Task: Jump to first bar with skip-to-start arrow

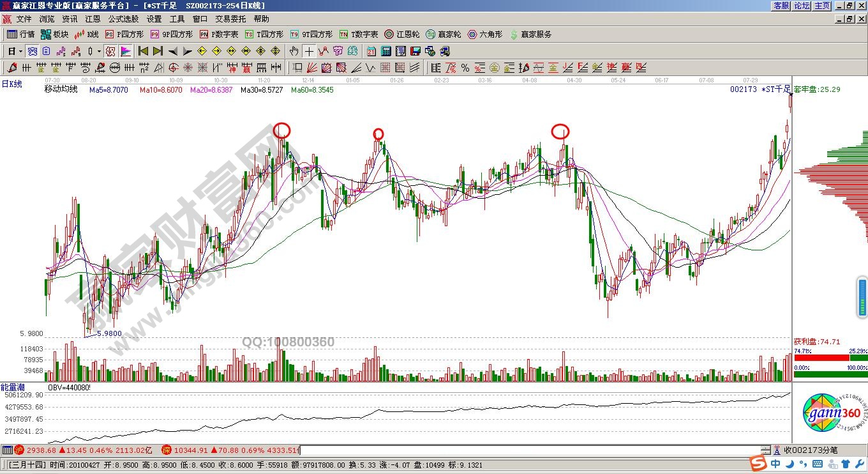Action: [x=144, y=51]
